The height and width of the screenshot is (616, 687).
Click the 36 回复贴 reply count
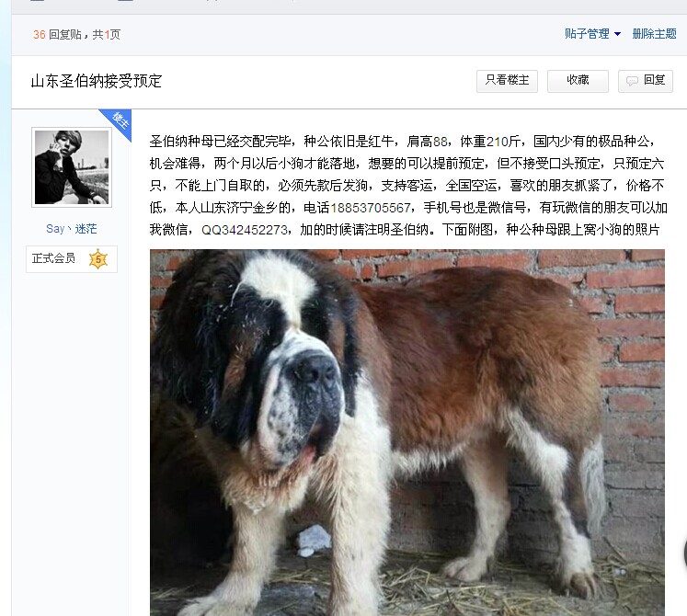click(x=57, y=35)
